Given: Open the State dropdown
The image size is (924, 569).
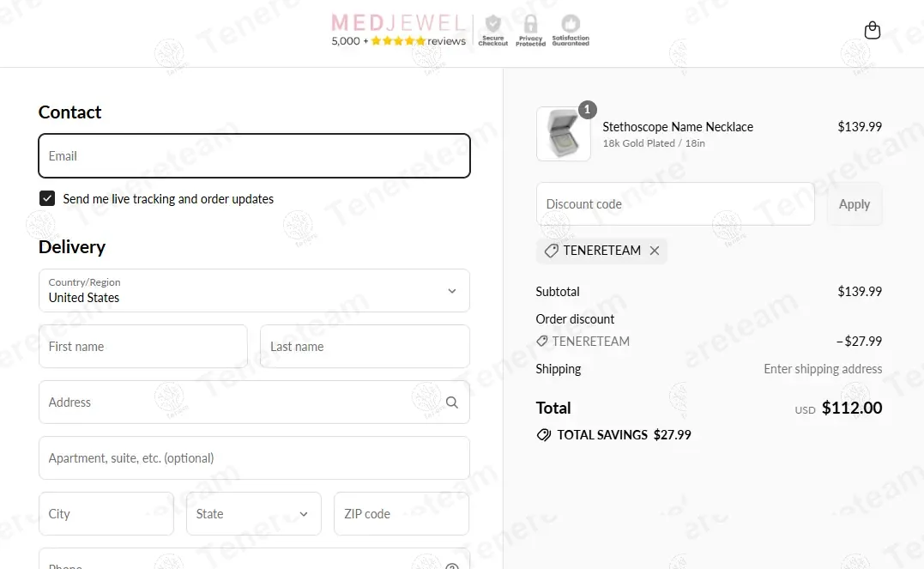Looking at the screenshot, I should coord(253,513).
